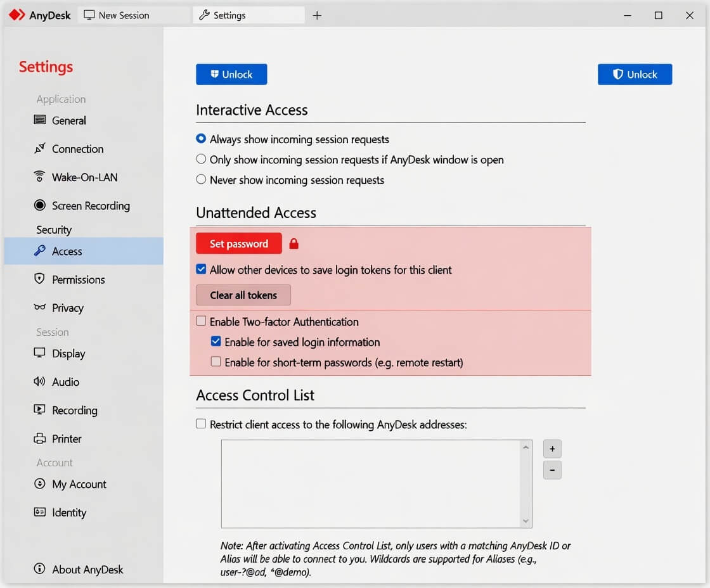Toggle Allow other devices to save login tokens
The width and height of the screenshot is (710, 588).
pos(201,269)
